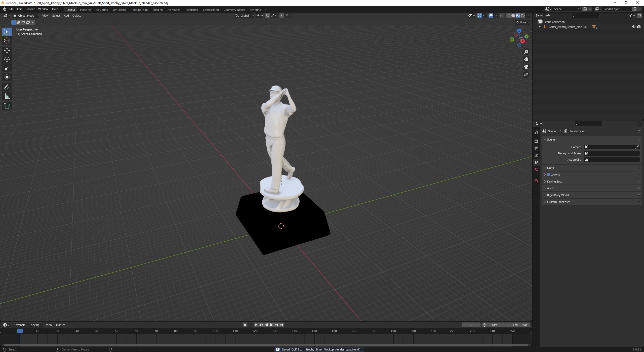The width and height of the screenshot is (644, 352).
Task: Toggle proportional editing
Action: [282, 16]
